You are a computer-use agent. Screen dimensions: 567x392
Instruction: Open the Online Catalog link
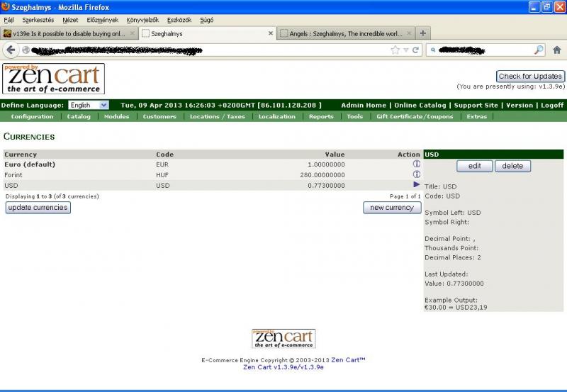(x=420, y=105)
